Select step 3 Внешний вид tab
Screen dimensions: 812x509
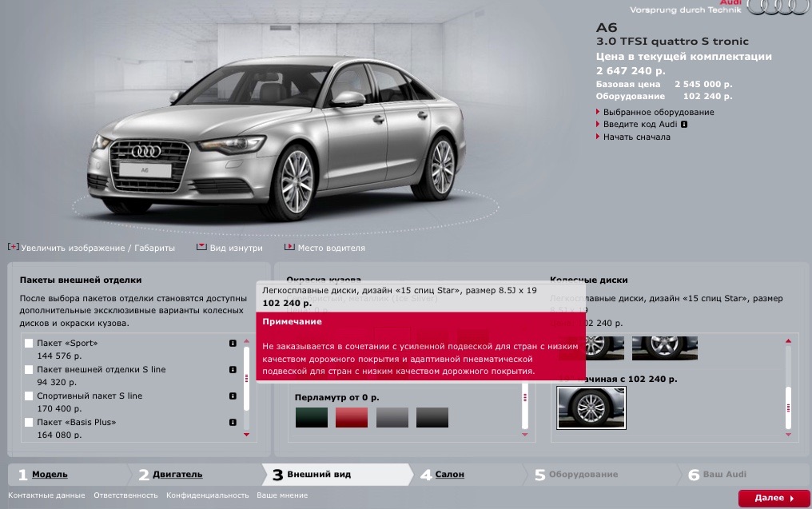click(336, 475)
